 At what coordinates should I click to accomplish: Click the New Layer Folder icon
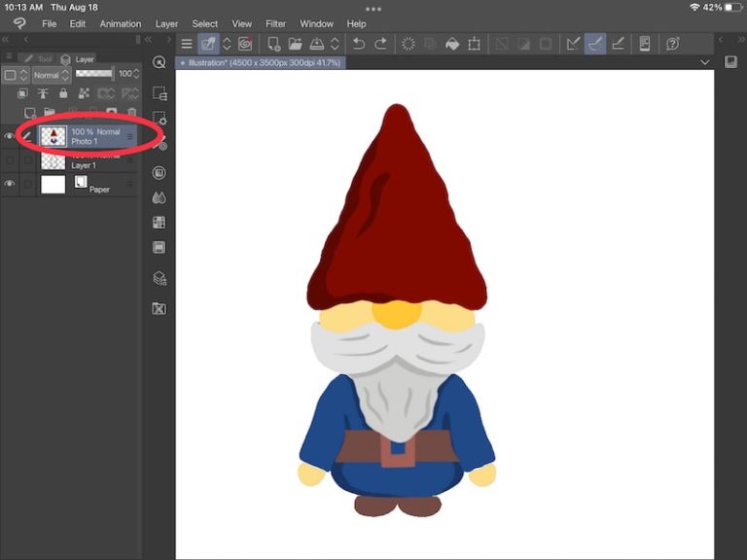point(50,113)
